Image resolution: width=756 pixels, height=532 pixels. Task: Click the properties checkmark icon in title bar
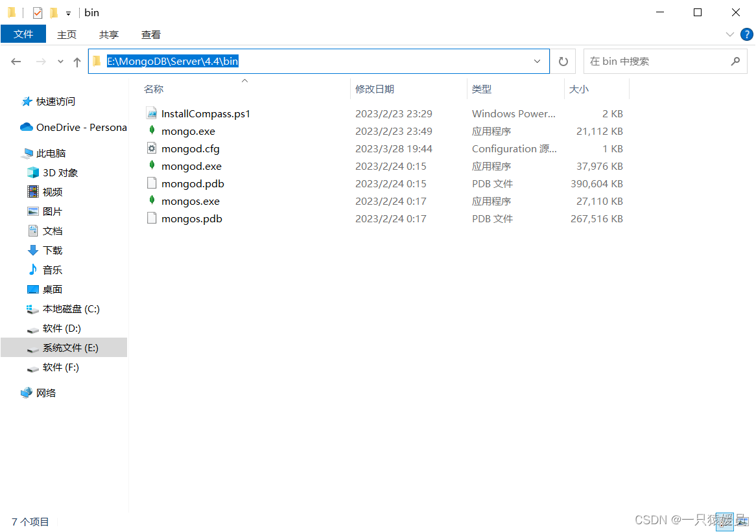[x=38, y=12]
